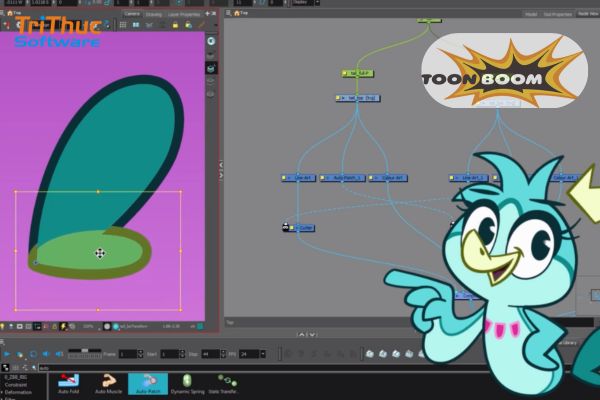
Task: Switch to the Tool Properties tab
Action: [x=557, y=14]
